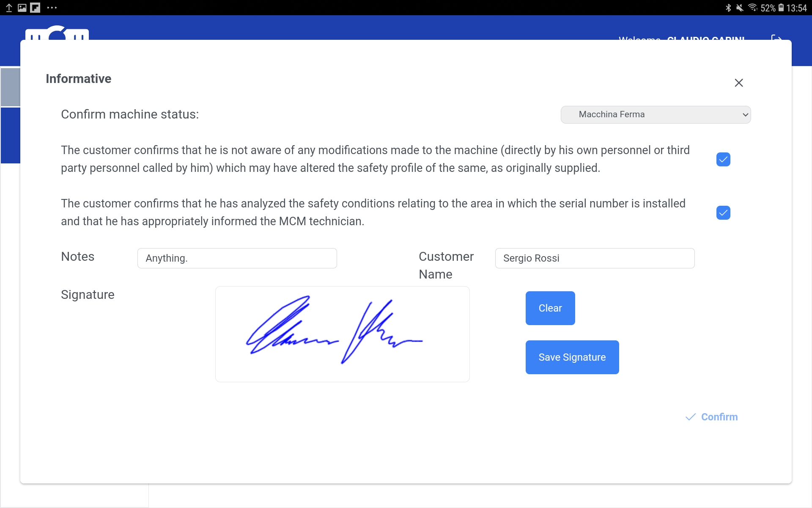The image size is (812, 508).
Task: Tap inside the signature drawing pad
Action: [342, 334]
